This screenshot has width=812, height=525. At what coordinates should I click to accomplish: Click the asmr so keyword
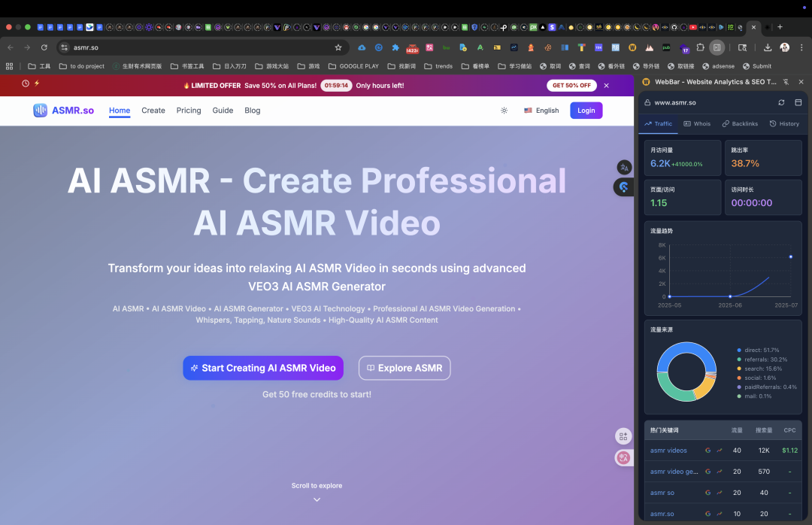tap(662, 493)
